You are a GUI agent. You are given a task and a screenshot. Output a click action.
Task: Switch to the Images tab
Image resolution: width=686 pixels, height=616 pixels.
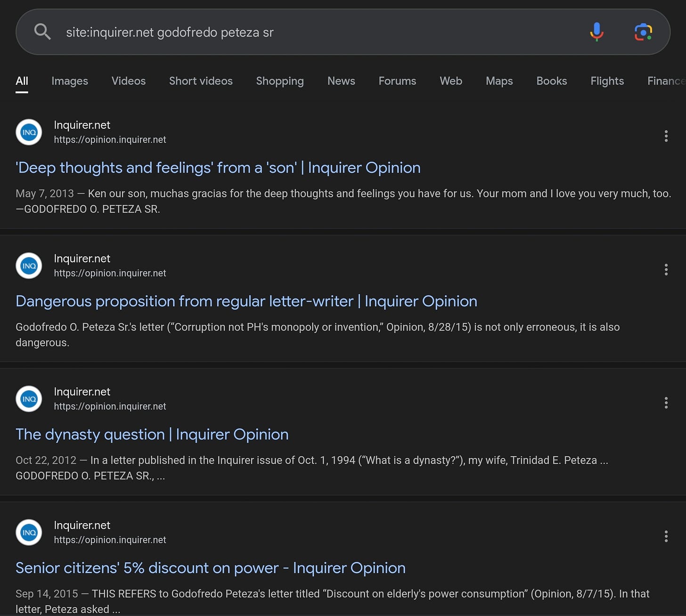coord(70,81)
